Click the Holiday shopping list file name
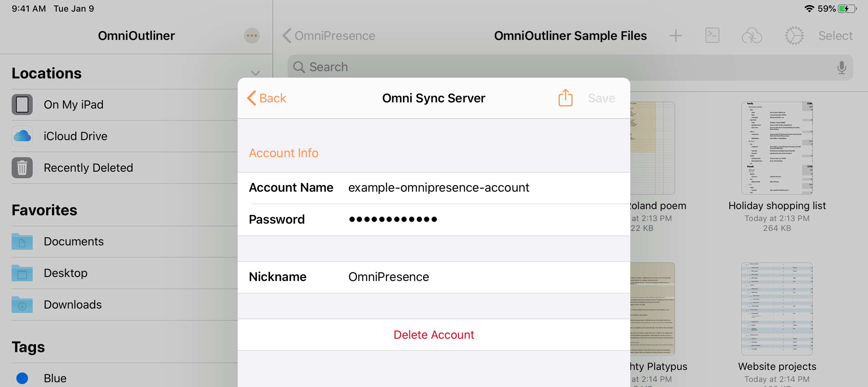The width and height of the screenshot is (868, 387). [x=777, y=205]
